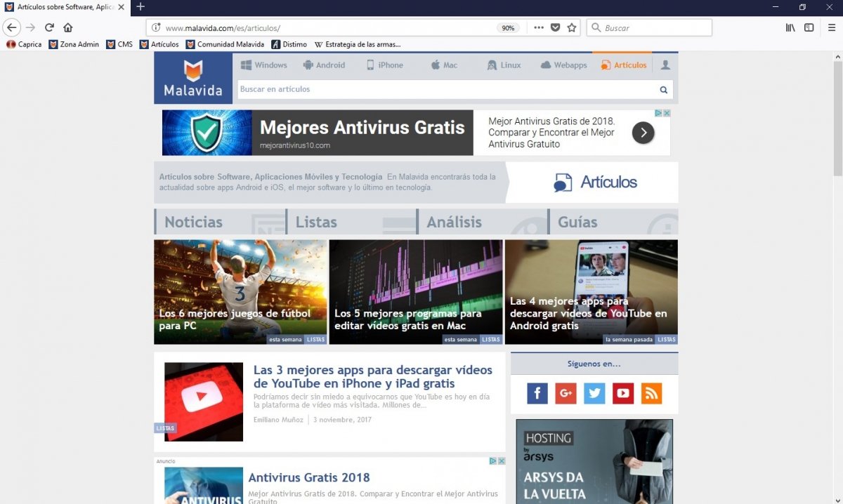The height and width of the screenshot is (504, 843).
Task: Click the browser forward arrow
Action: (x=30, y=28)
